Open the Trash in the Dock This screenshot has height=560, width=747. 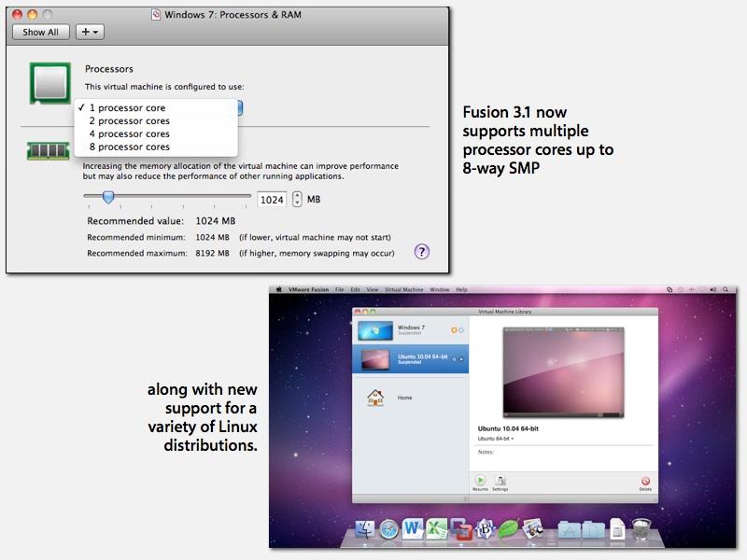click(641, 528)
